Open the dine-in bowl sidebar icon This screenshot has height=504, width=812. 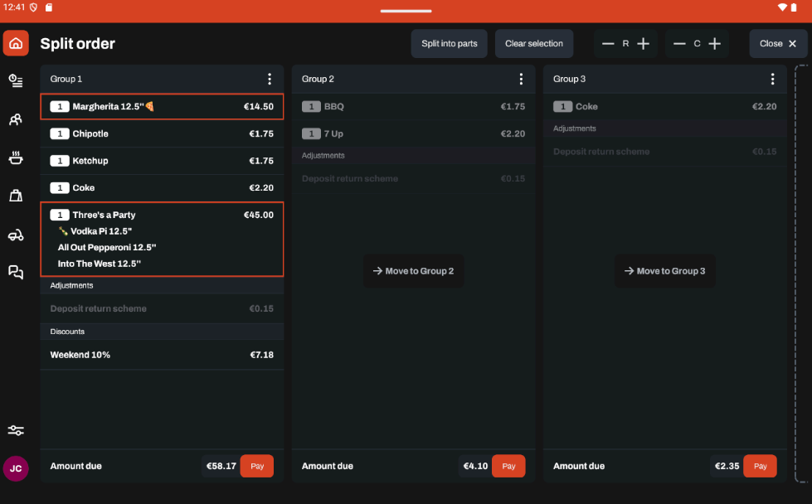point(16,157)
